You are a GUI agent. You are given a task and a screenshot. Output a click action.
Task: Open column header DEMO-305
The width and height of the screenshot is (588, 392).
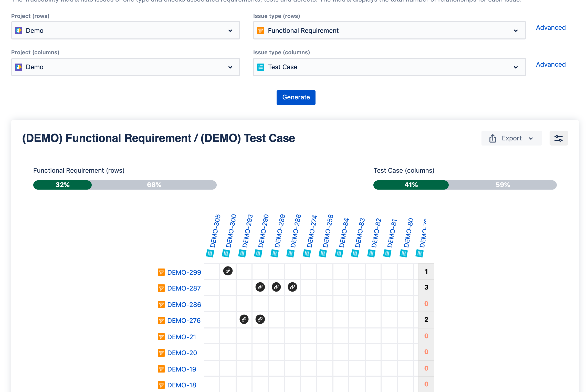(x=215, y=231)
